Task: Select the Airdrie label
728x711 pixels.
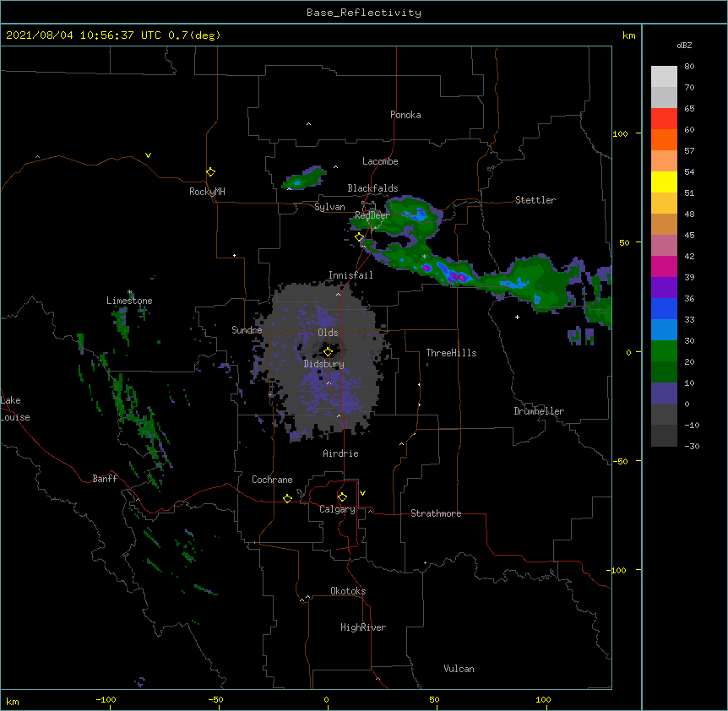Action: [341, 453]
